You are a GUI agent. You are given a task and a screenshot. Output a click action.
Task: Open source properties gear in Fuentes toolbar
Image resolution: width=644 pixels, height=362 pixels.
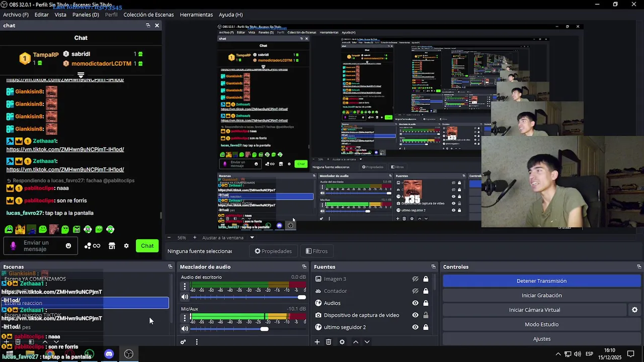coord(342,342)
